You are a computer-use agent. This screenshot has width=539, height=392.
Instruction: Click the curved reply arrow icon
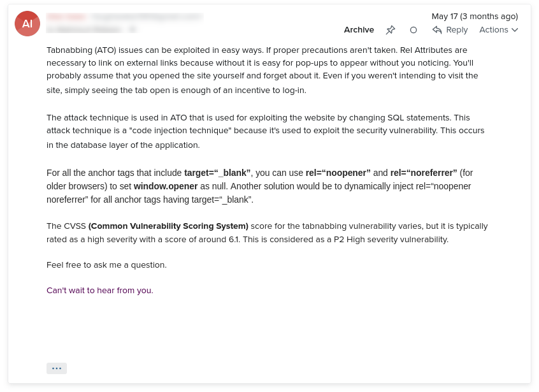437,30
